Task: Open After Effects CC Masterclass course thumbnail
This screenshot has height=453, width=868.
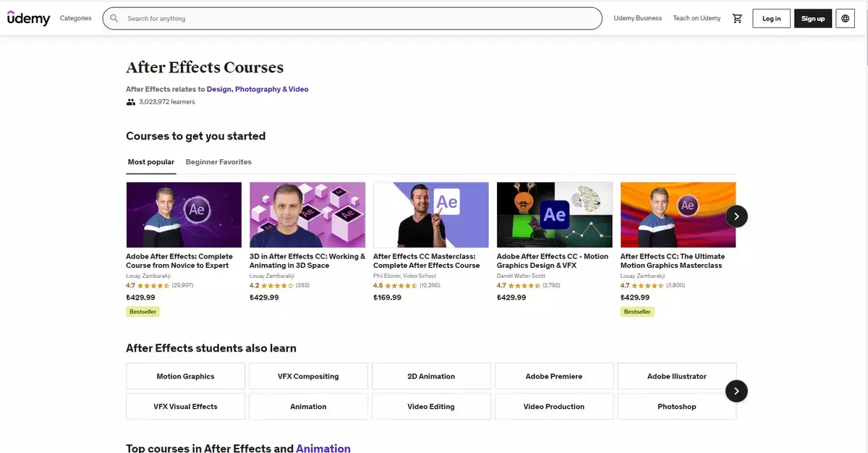Action: [431, 215]
